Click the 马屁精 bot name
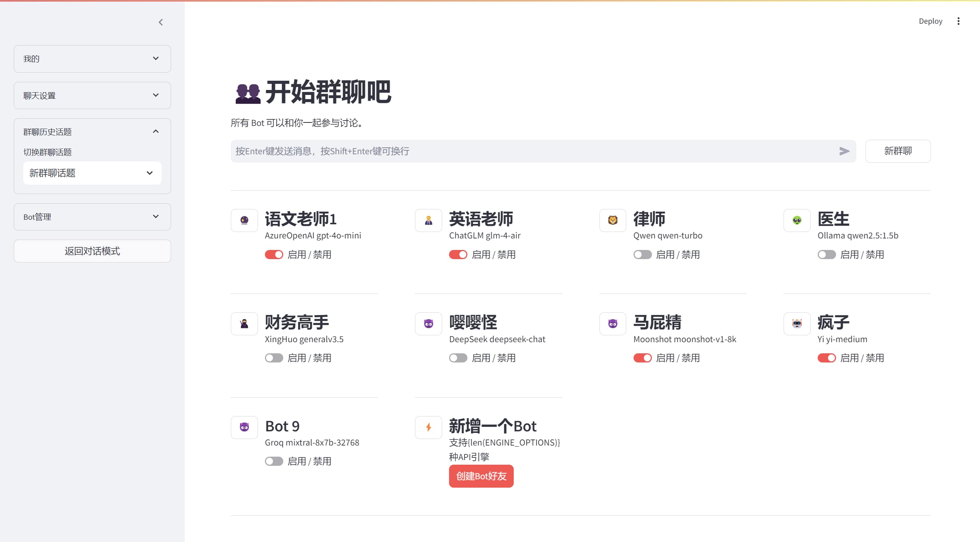The image size is (980, 542). [x=657, y=322]
